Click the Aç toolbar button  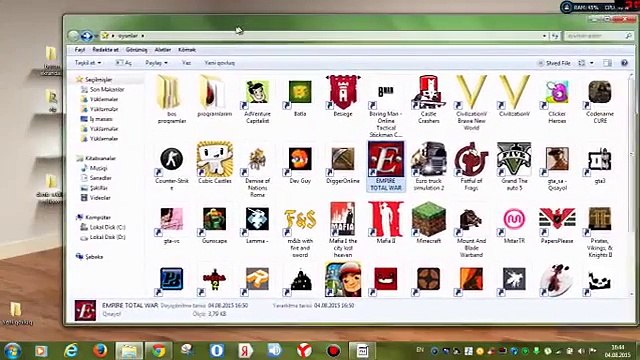click(x=124, y=63)
